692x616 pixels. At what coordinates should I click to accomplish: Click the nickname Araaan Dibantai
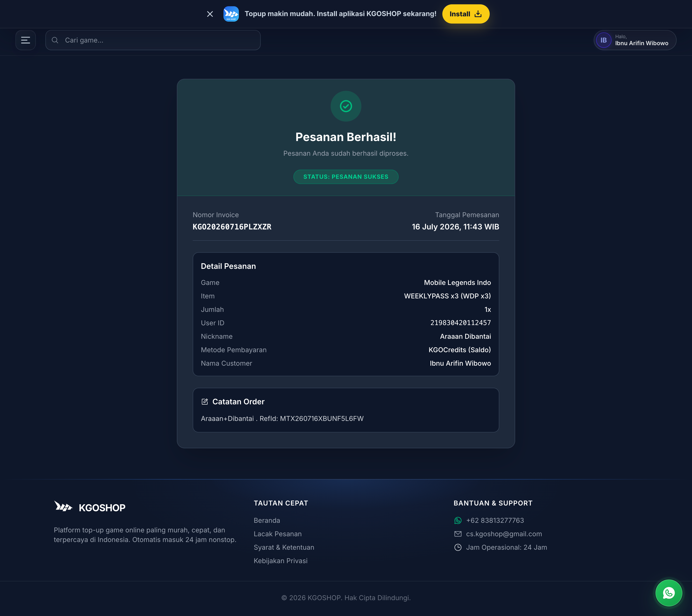[465, 336]
